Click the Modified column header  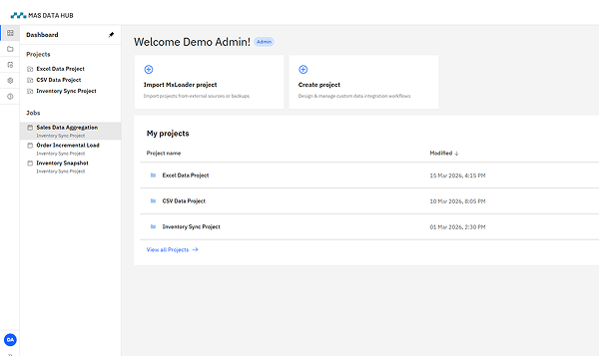[x=441, y=153]
